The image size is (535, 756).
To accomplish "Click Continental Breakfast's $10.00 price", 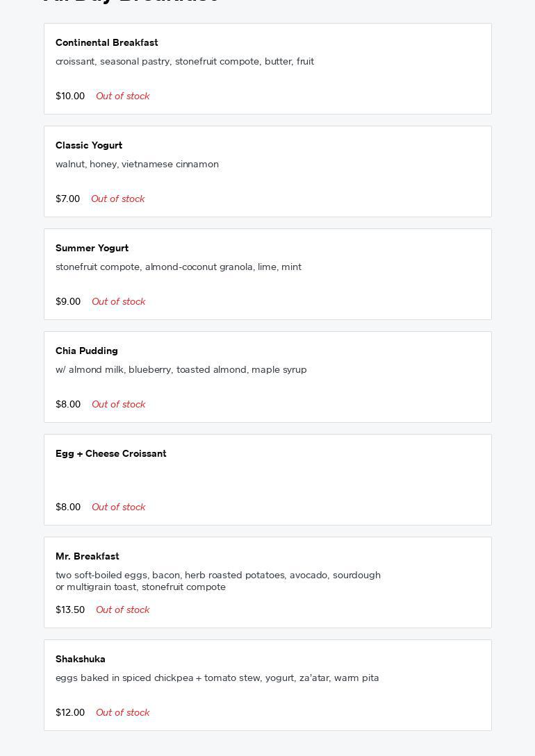I will pos(70,96).
